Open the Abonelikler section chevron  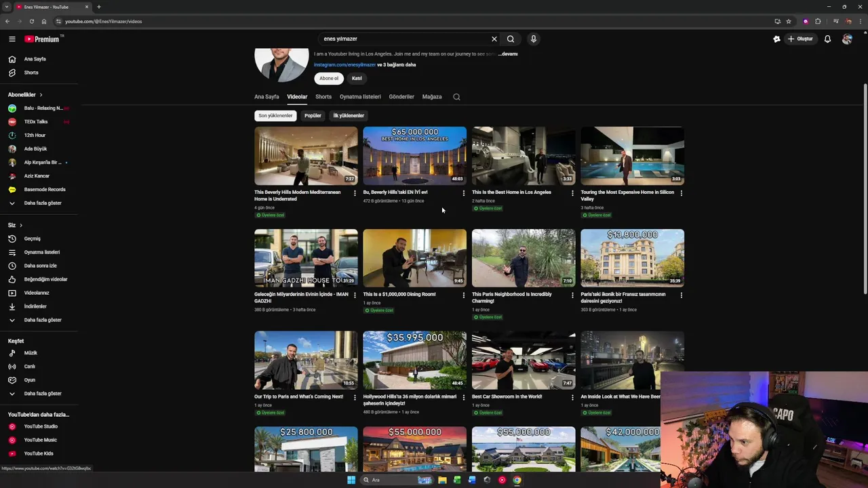[41, 95]
